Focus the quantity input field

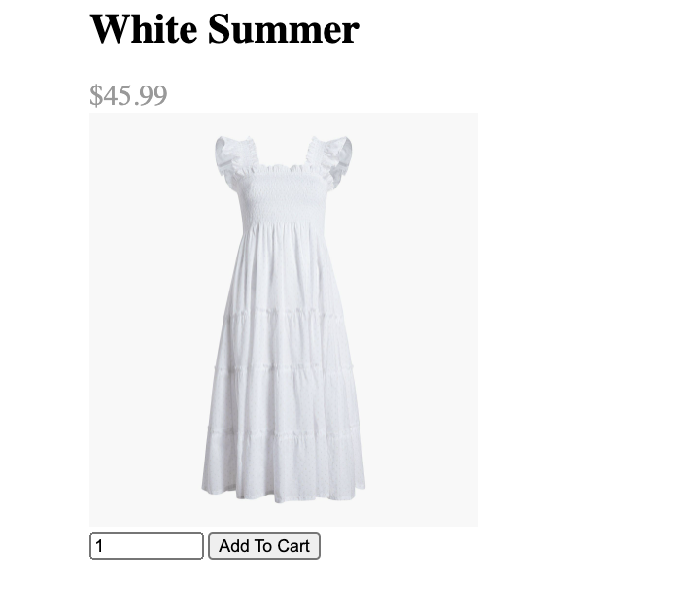(147, 546)
